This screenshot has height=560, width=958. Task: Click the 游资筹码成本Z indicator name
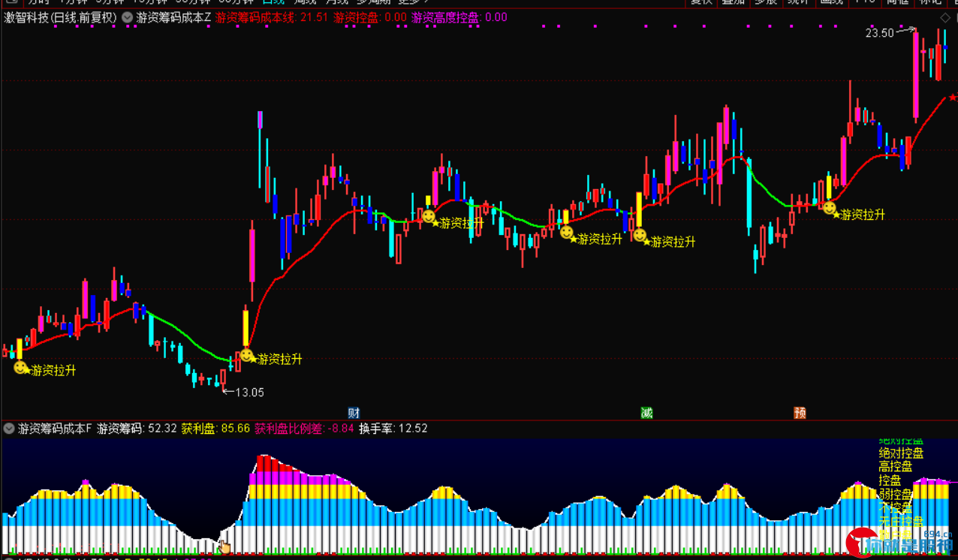173,17
